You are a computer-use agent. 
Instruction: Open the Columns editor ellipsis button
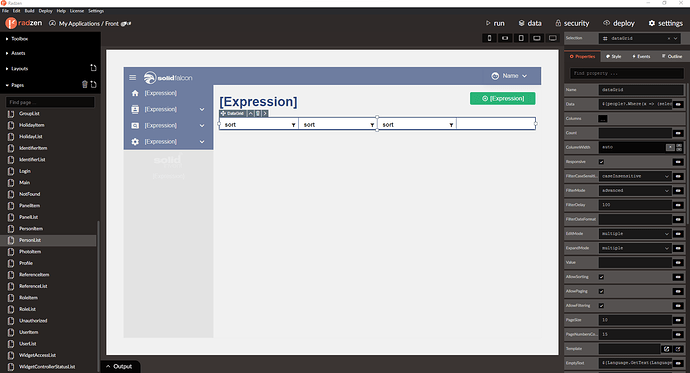(602, 118)
